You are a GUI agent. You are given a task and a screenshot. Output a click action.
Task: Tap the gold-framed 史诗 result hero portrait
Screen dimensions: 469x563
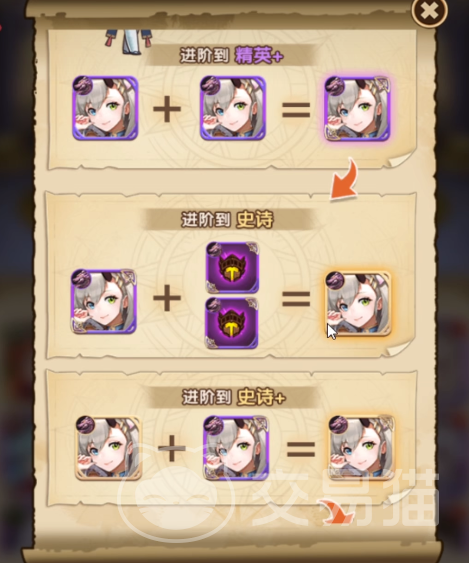pos(358,304)
